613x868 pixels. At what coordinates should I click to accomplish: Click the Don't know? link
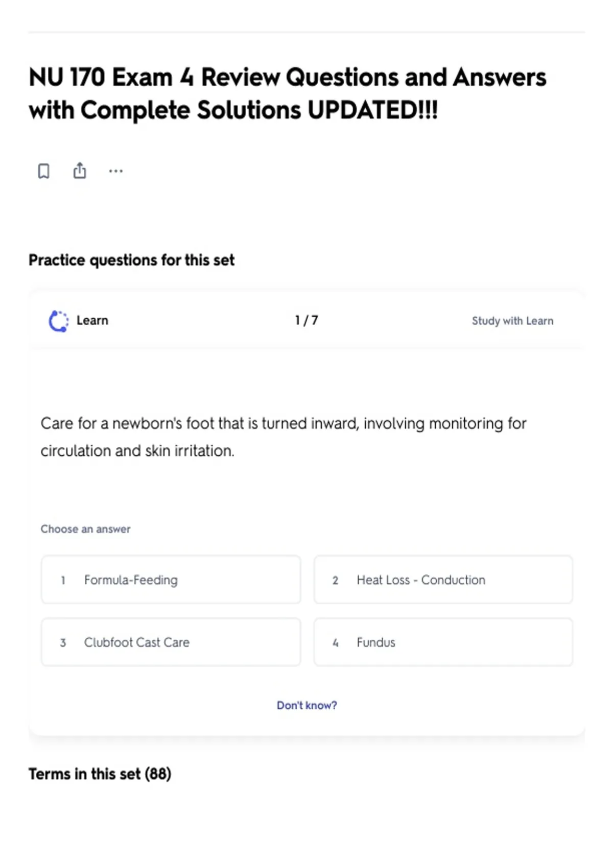307,705
